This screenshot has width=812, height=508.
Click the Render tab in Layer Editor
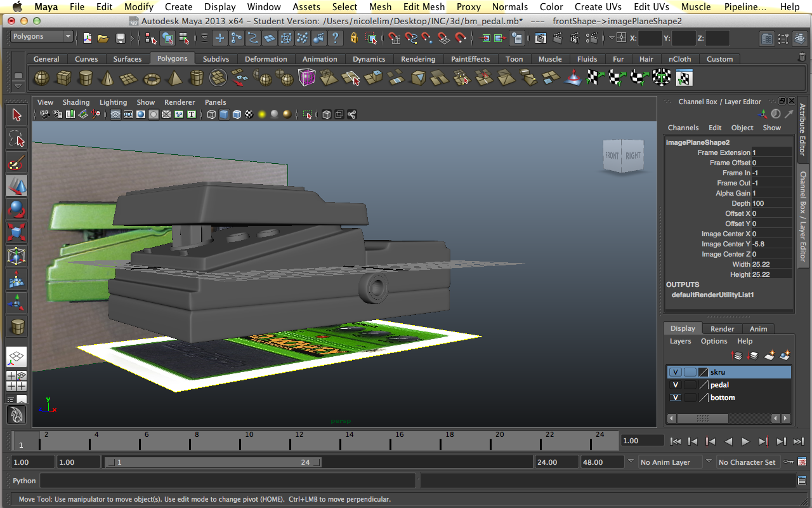(722, 329)
